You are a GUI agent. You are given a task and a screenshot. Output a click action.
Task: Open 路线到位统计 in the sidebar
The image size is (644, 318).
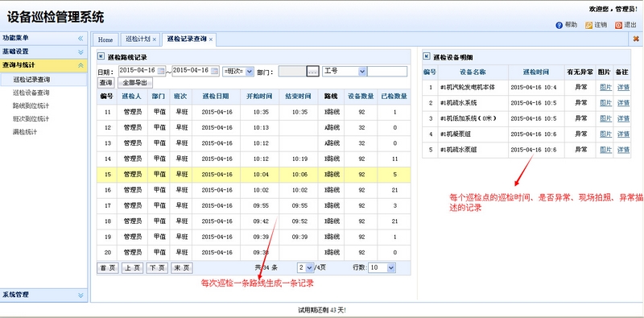tap(31, 106)
